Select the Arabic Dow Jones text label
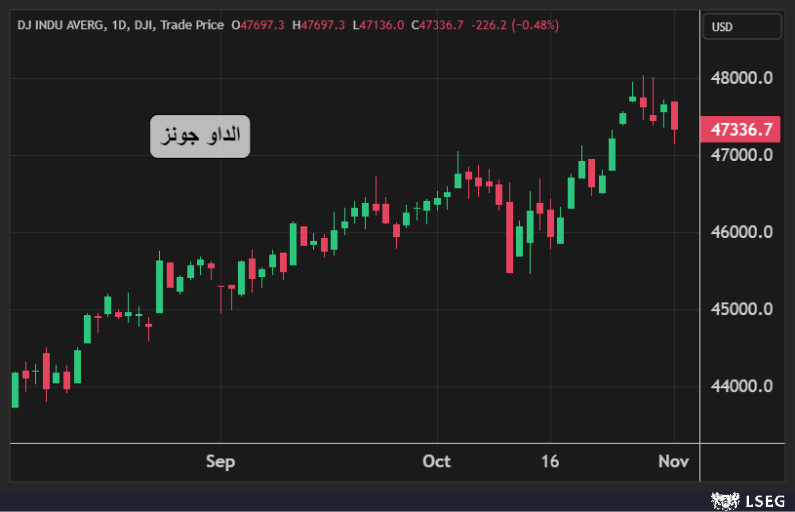 (x=200, y=136)
